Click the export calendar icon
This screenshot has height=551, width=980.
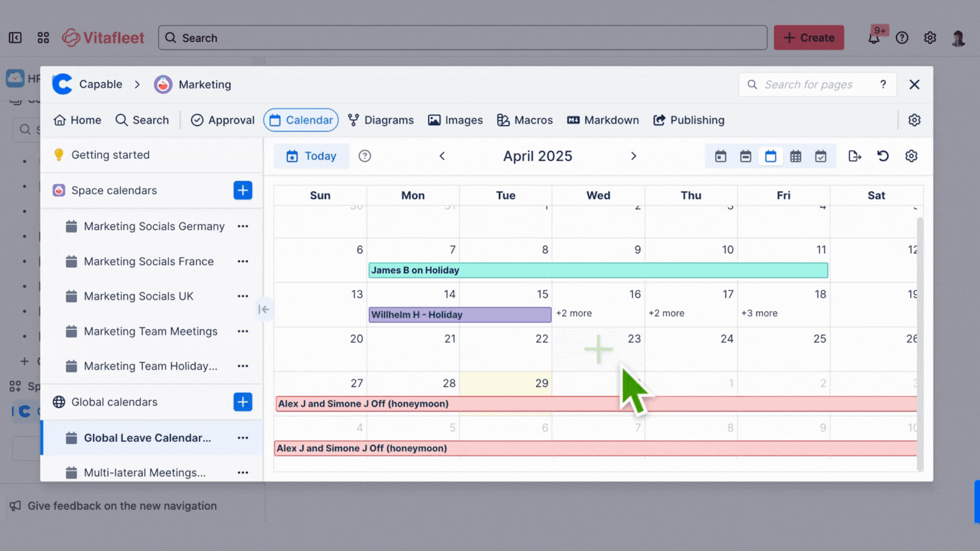[x=855, y=156]
